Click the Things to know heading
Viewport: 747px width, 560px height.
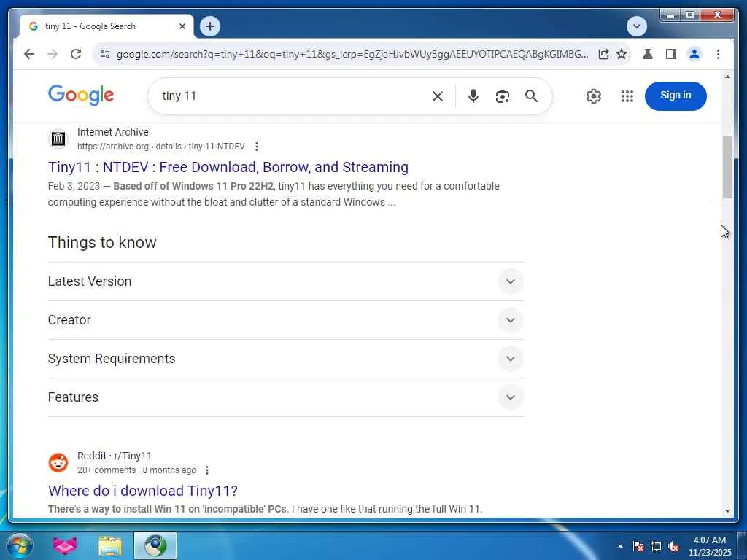pyautogui.click(x=102, y=242)
